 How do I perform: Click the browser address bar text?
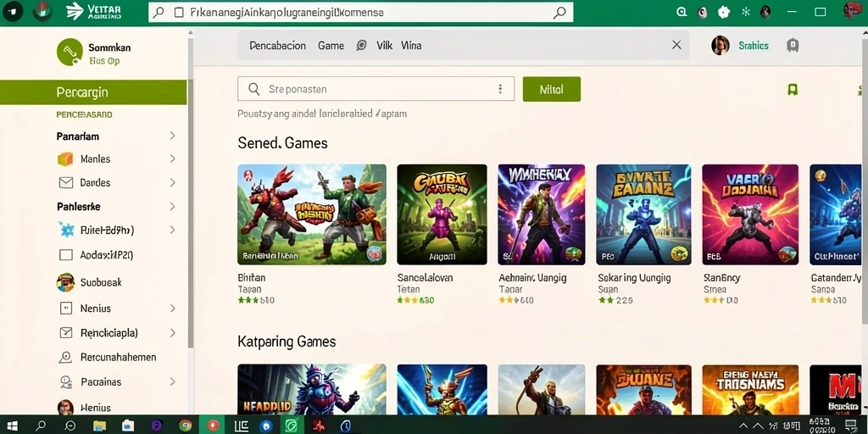coord(287,12)
